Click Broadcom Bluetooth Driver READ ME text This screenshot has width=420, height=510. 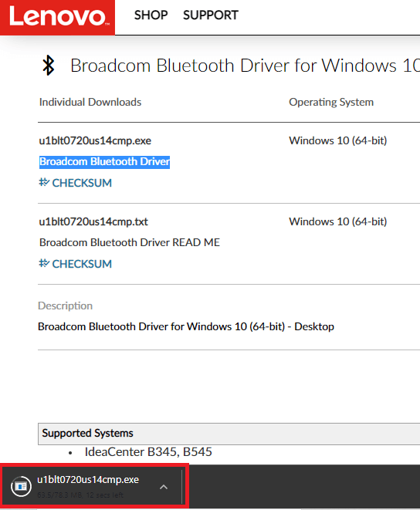tap(130, 242)
